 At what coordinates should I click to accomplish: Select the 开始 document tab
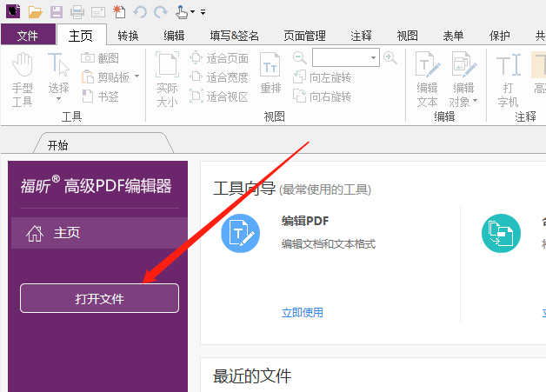[x=103, y=143]
